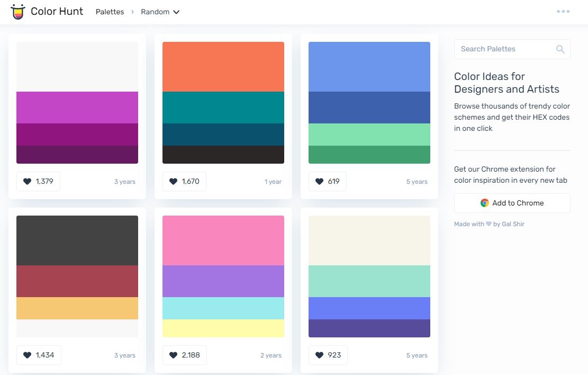Click the Color Hunt site title text
Screen dimensions: 588x375
(57, 12)
